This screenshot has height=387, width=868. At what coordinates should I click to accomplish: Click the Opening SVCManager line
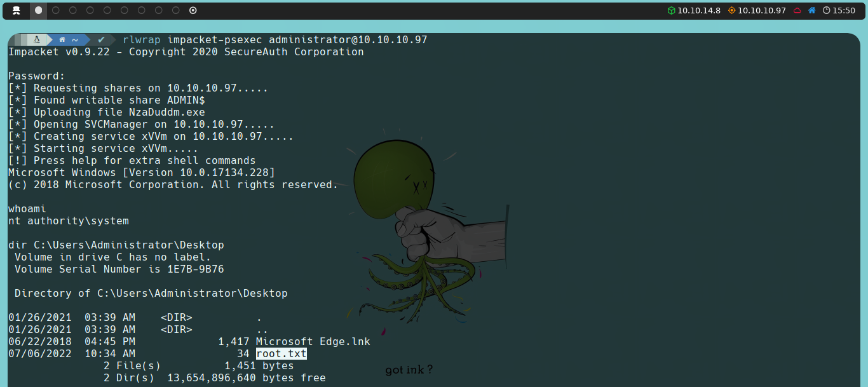pyautogui.click(x=142, y=124)
